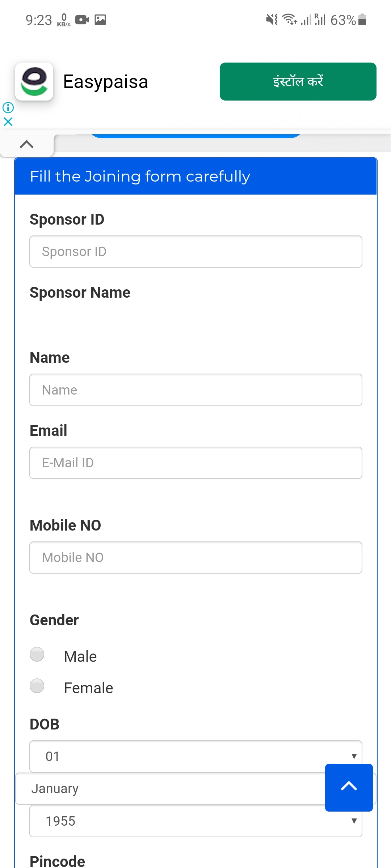Screen dimensions: 391x868
Task: Tap the Mobile NO text field
Action: coord(195,557)
